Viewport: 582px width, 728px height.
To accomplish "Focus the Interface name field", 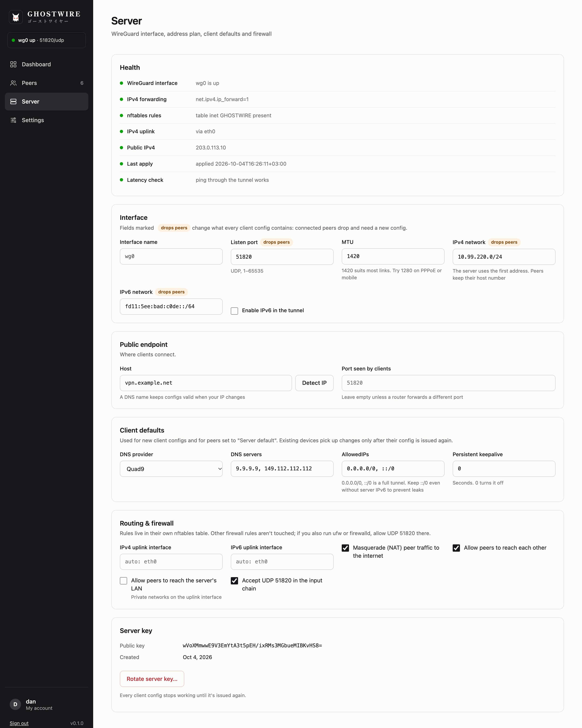I will [x=171, y=256].
